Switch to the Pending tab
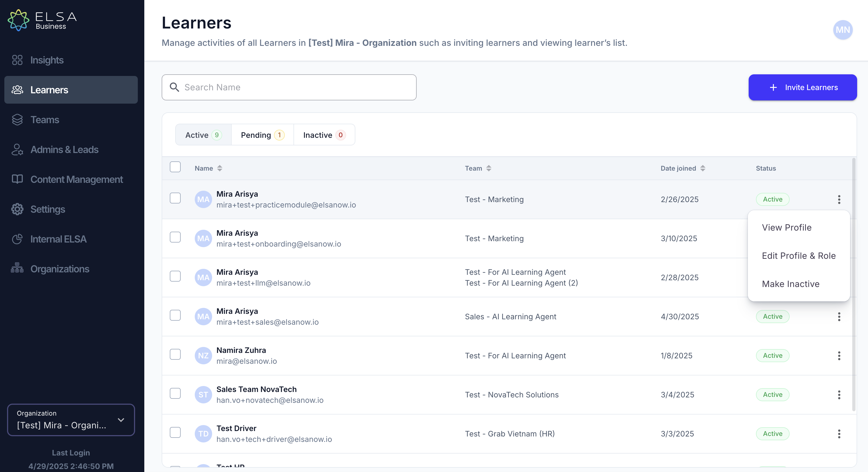The image size is (868, 472). click(x=263, y=135)
